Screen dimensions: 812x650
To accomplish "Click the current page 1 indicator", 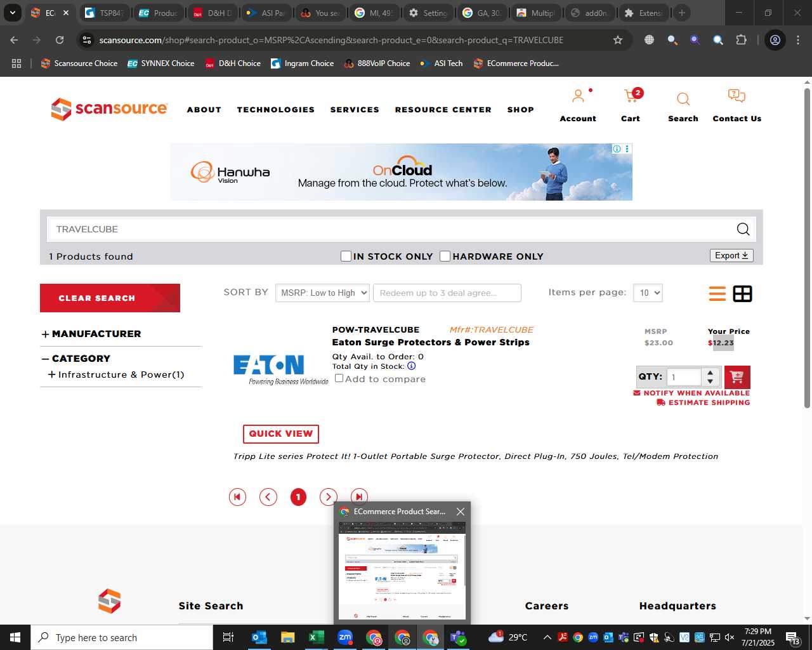I will [298, 497].
